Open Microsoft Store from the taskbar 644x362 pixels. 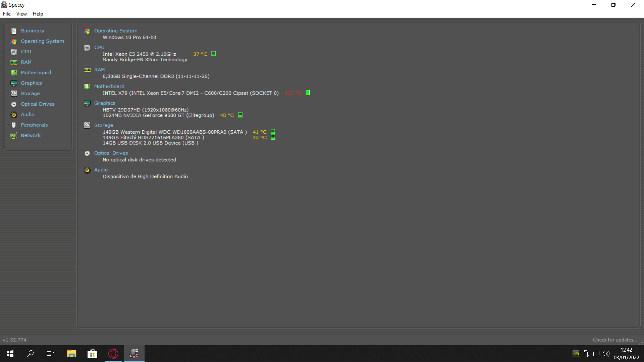tap(92, 354)
